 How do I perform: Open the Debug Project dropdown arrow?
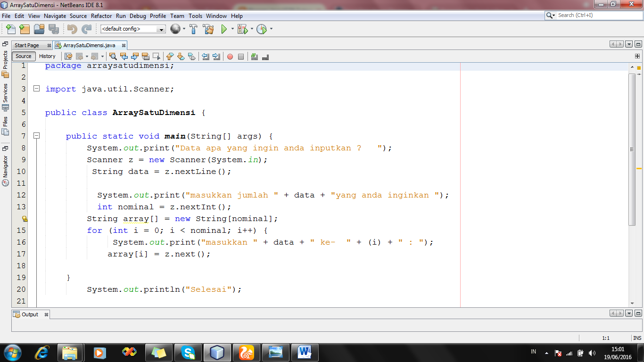252,29
